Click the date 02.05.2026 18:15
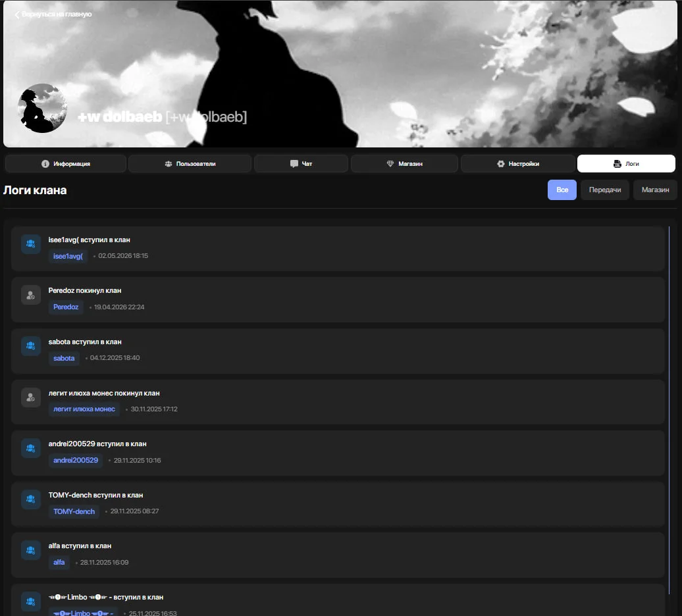Viewport: 682px width, 616px height. [x=123, y=256]
